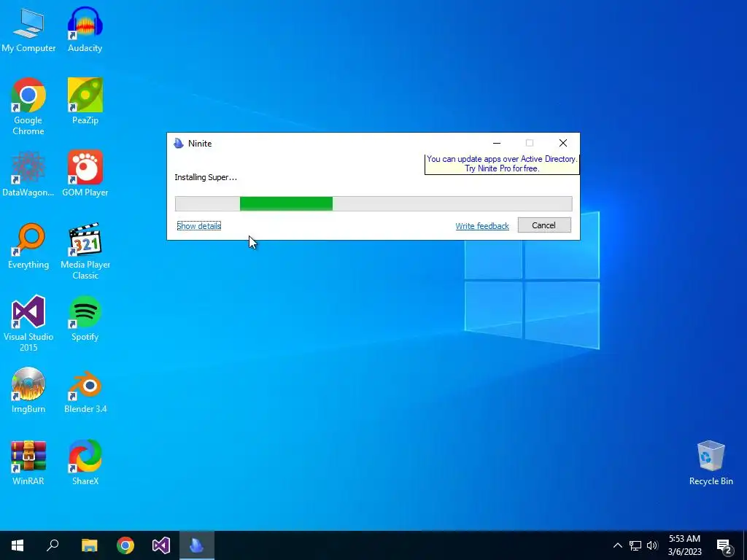The image size is (747, 560).
Task: Select the WinRAR desktop shortcut
Action: point(28,462)
